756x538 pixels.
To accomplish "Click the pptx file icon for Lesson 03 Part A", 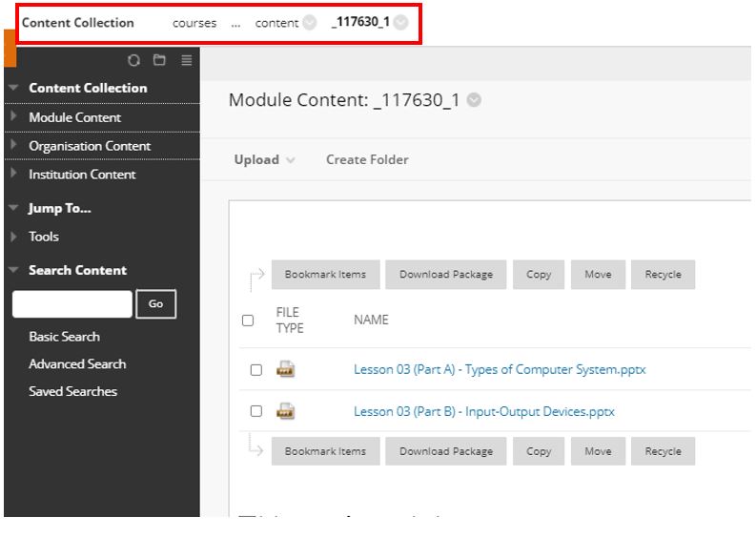I will click(285, 369).
